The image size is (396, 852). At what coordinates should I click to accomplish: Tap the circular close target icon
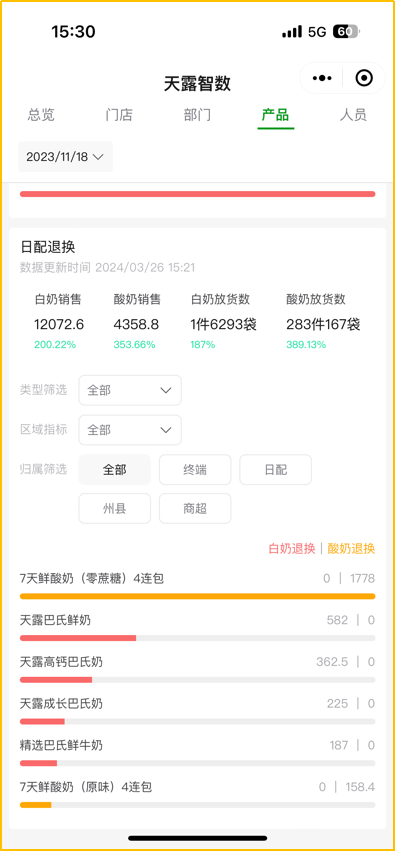click(x=364, y=78)
